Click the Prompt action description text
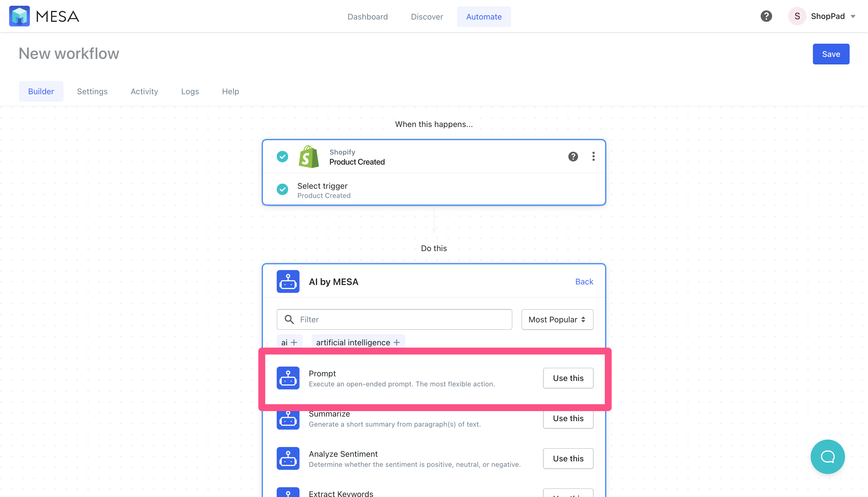 [402, 384]
